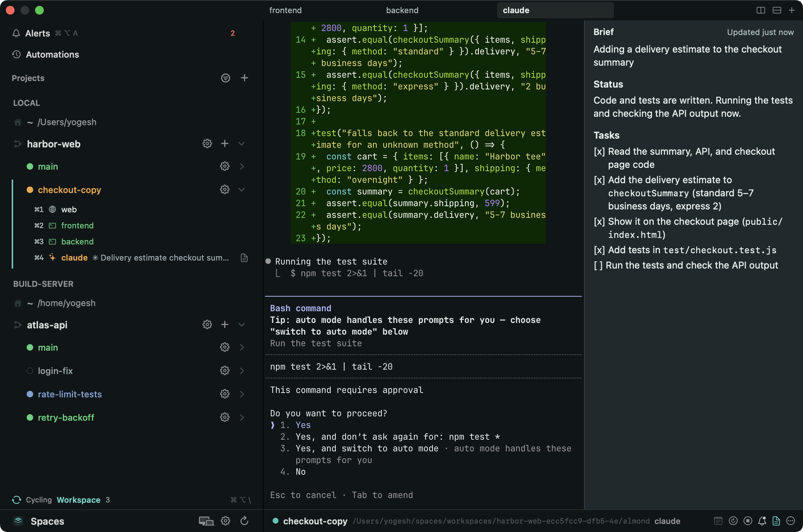Collapse harbor-web project chevron
This screenshot has height=532, width=803.
[x=242, y=144]
